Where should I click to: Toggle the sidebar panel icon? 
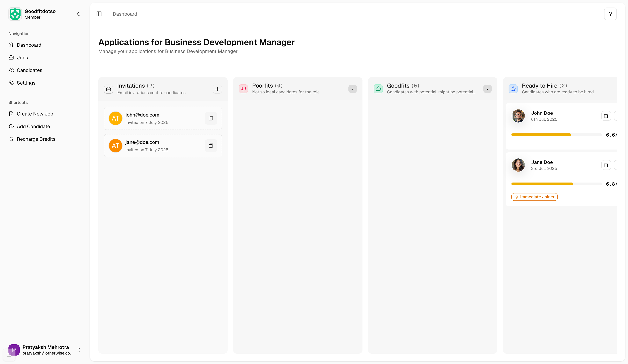[99, 14]
